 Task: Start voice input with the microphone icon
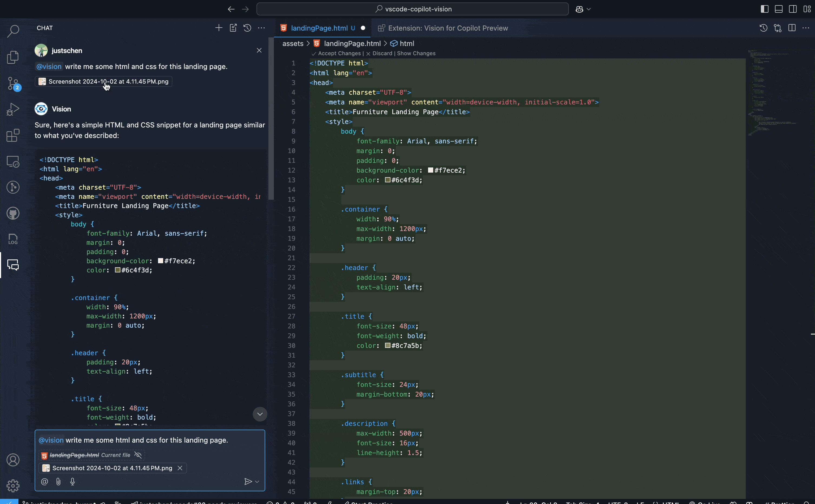click(x=72, y=481)
